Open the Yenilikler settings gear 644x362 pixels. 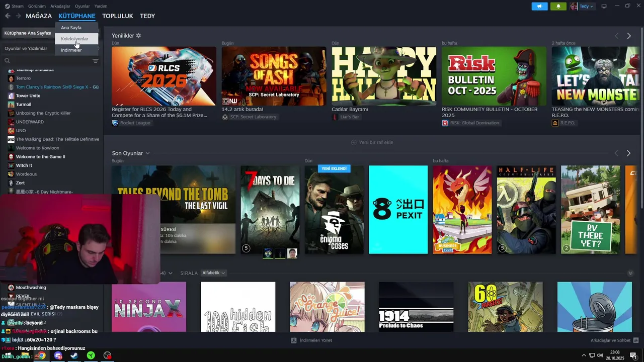click(x=138, y=36)
